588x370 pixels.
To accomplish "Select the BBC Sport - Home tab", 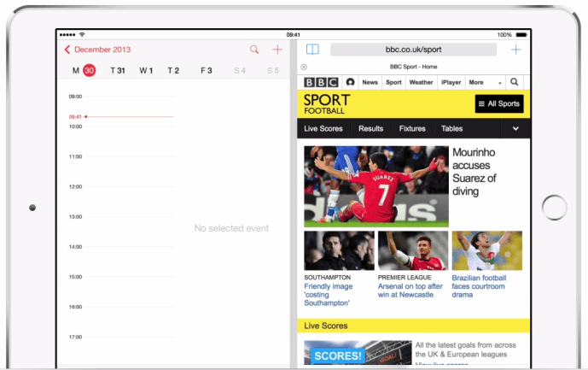I will (x=414, y=67).
